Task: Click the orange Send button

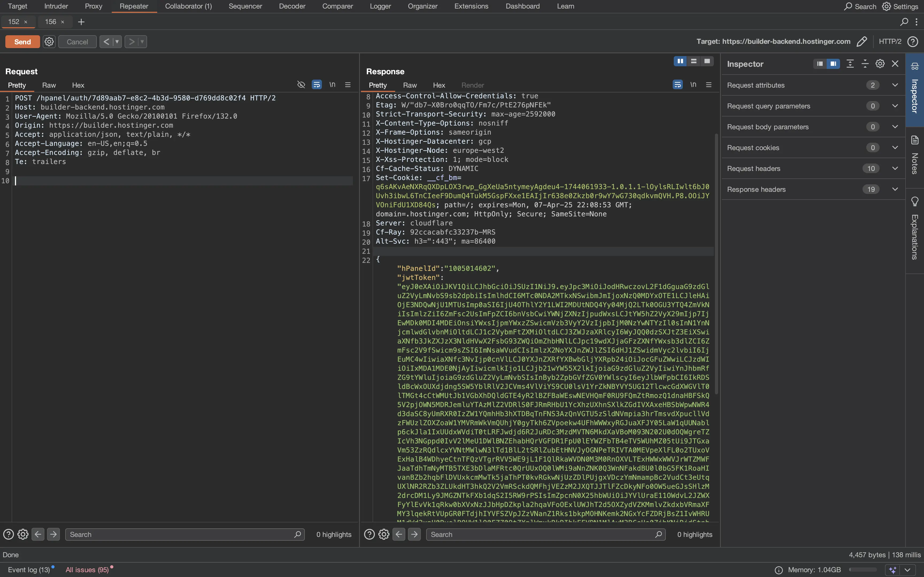Action: tap(22, 42)
